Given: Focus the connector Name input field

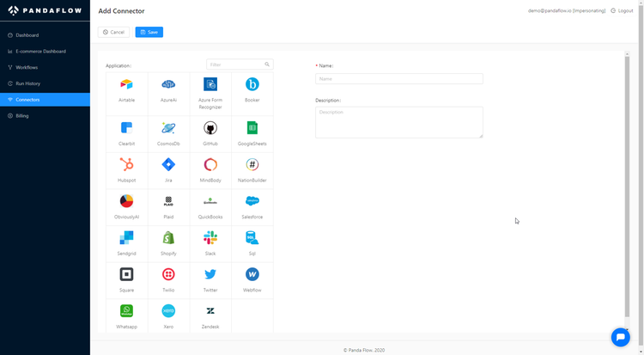Looking at the screenshot, I should pyautogui.click(x=398, y=78).
